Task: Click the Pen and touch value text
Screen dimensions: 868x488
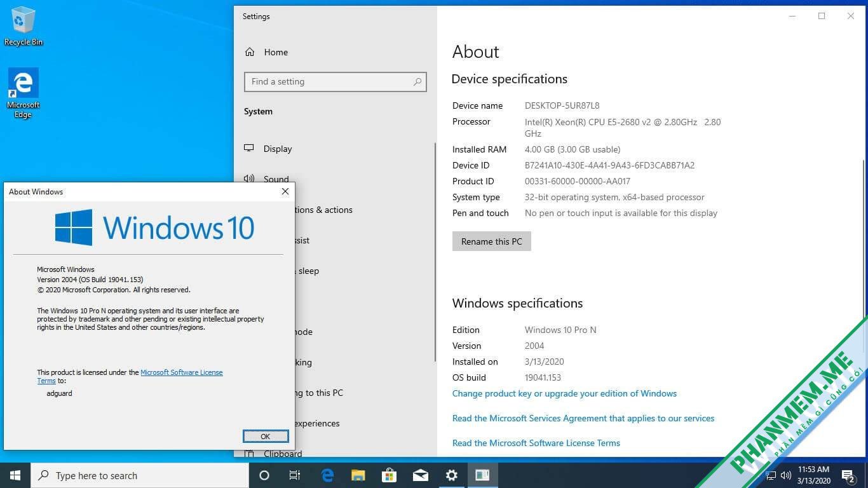Action: pos(621,213)
